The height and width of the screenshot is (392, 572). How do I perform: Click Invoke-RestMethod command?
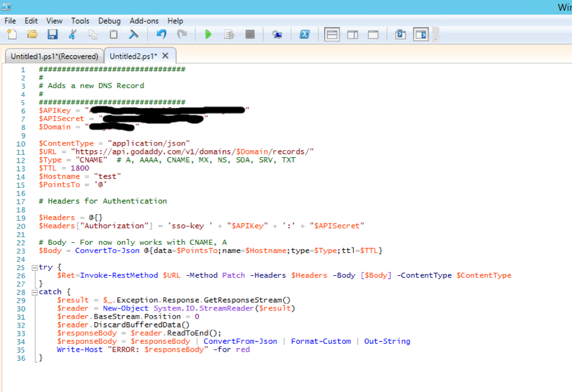pos(119,275)
